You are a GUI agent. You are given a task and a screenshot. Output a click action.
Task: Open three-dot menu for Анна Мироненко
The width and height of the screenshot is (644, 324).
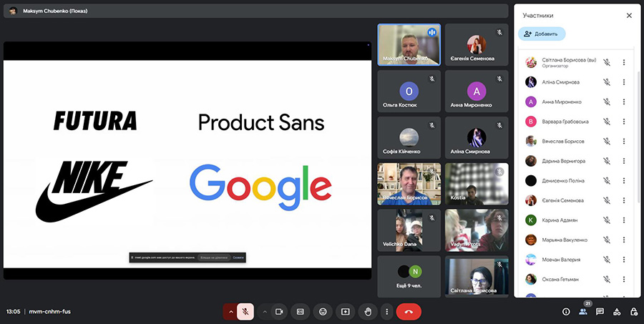tap(623, 102)
